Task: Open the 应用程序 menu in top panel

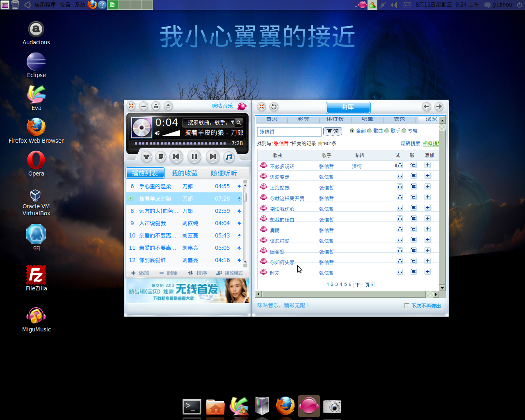Action: click(x=45, y=5)
